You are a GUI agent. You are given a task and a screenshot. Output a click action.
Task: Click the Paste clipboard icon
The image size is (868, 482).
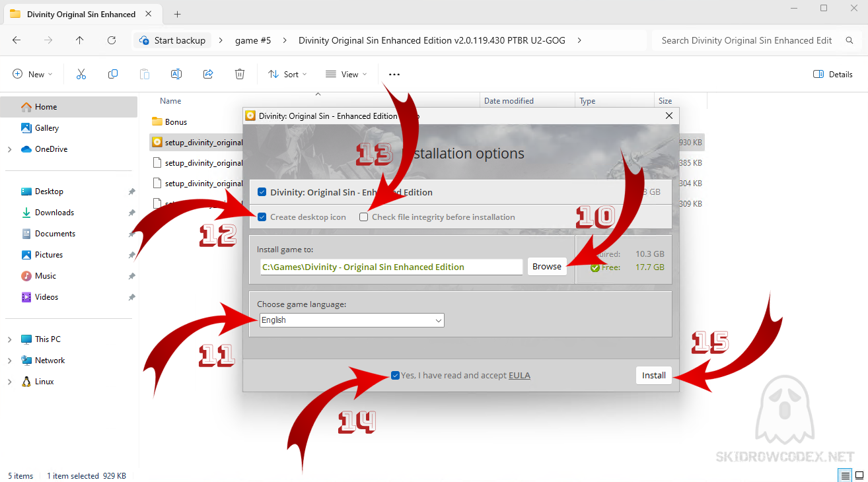[x=145, y=75]
